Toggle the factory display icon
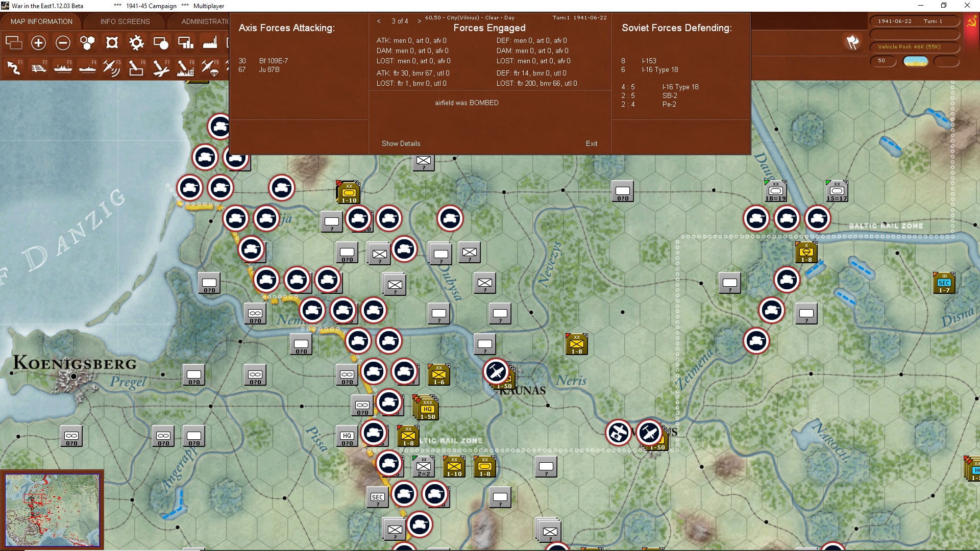The width and height of the screenshot is (980, 551). [x=210, y=43]
